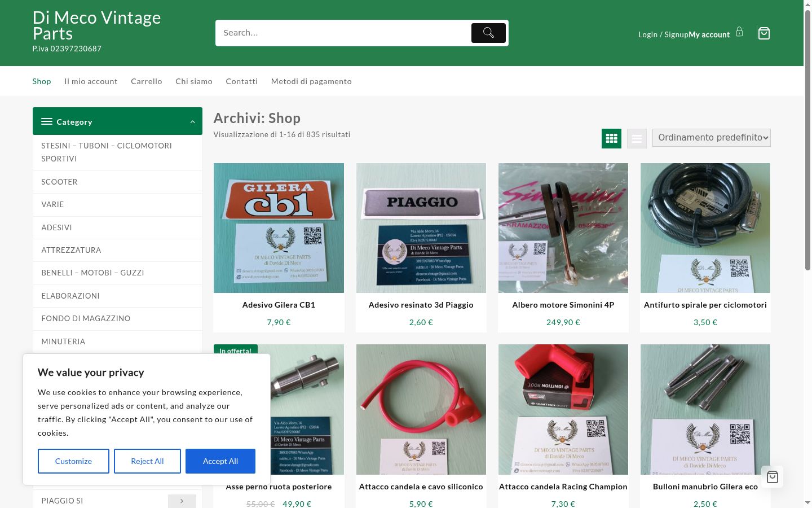
Task: Click the 'Visualizzazione di 1-16 di 835 risultati' text
Action: pos(282,134)
